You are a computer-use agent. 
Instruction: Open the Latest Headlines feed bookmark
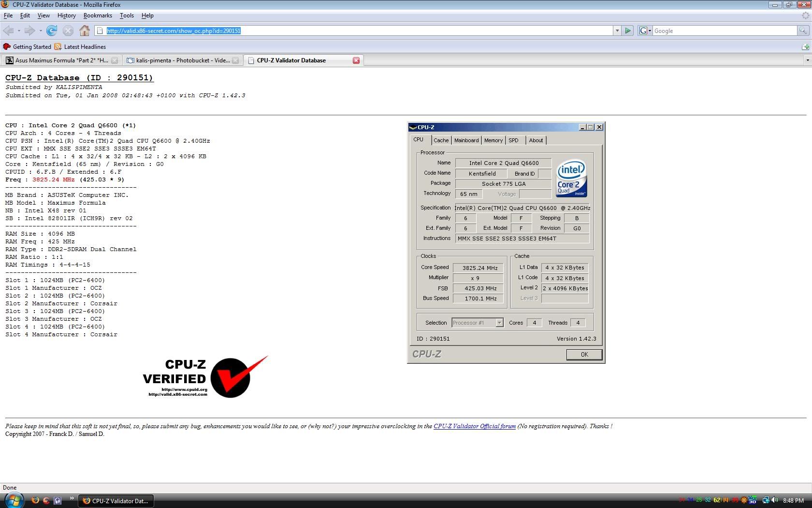(80, 47)
